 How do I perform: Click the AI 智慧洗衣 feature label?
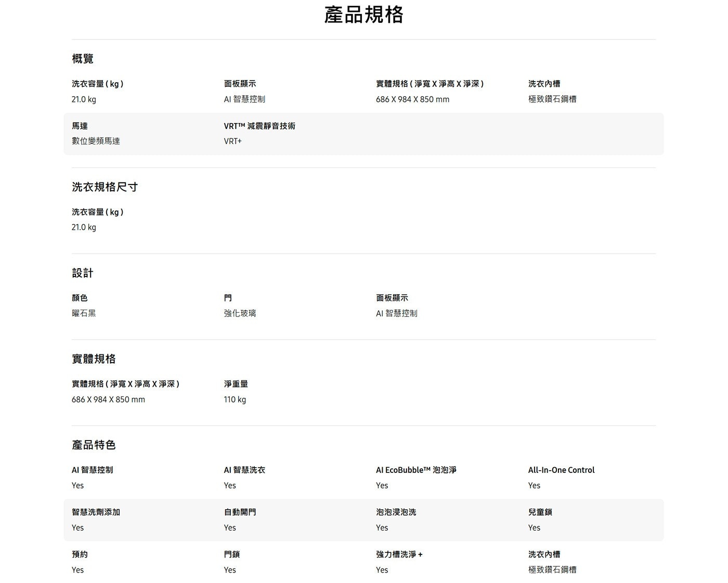click(244, 470)
